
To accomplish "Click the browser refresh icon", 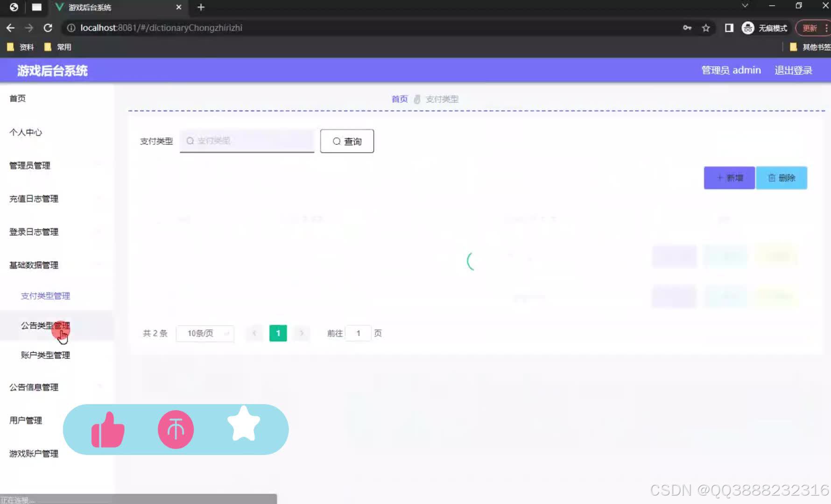I will tap(48, 28).
